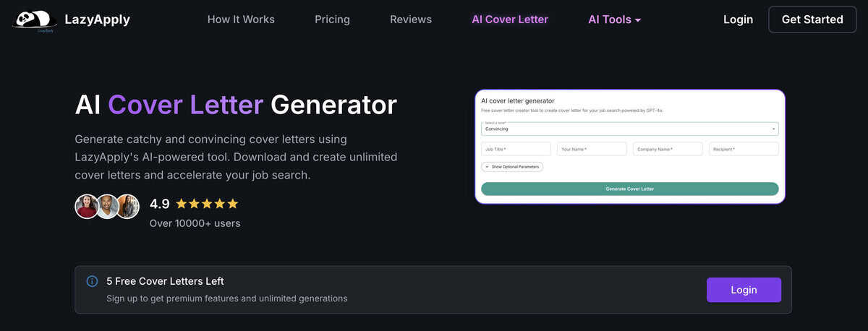Click the middle user avatar photo
This screenshot has width=868, height=331.
click(107, 207)
